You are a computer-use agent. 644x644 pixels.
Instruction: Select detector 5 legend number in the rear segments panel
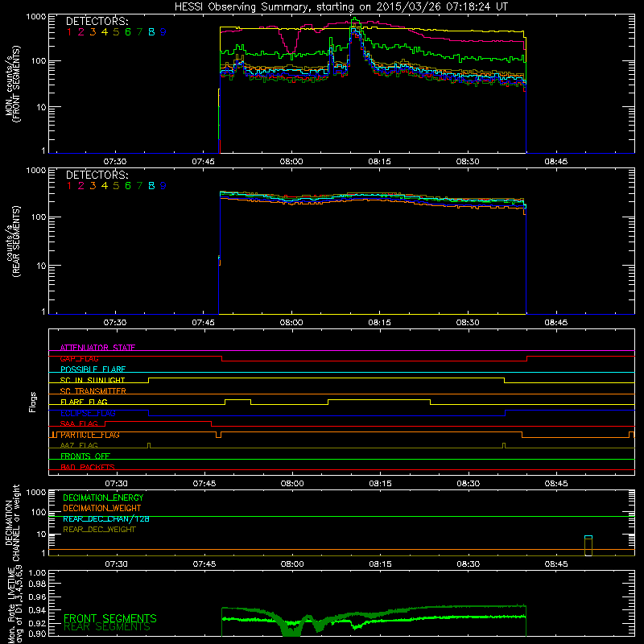point(116,186)
